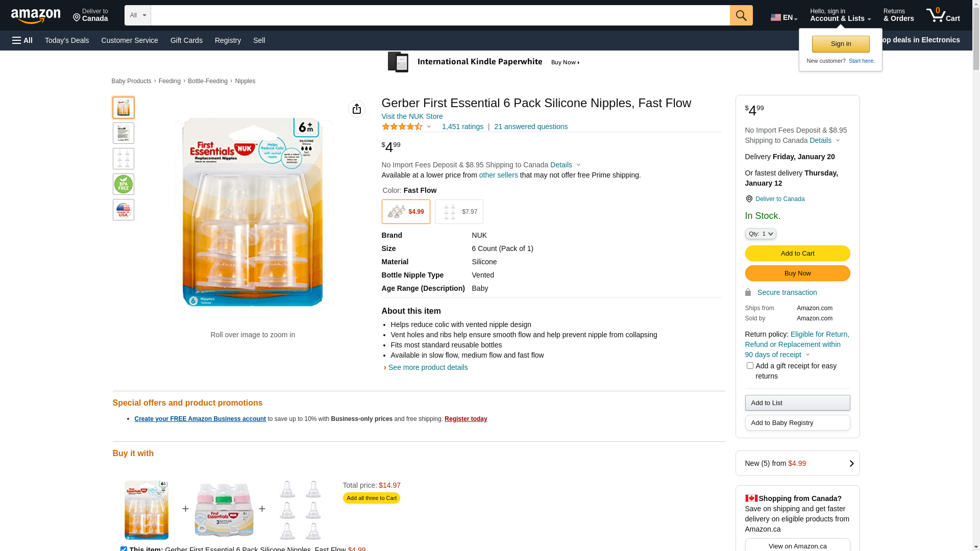This screenshot has height=551, width=980.
Task: Click the share icon on product image
Action: [357, 109]
